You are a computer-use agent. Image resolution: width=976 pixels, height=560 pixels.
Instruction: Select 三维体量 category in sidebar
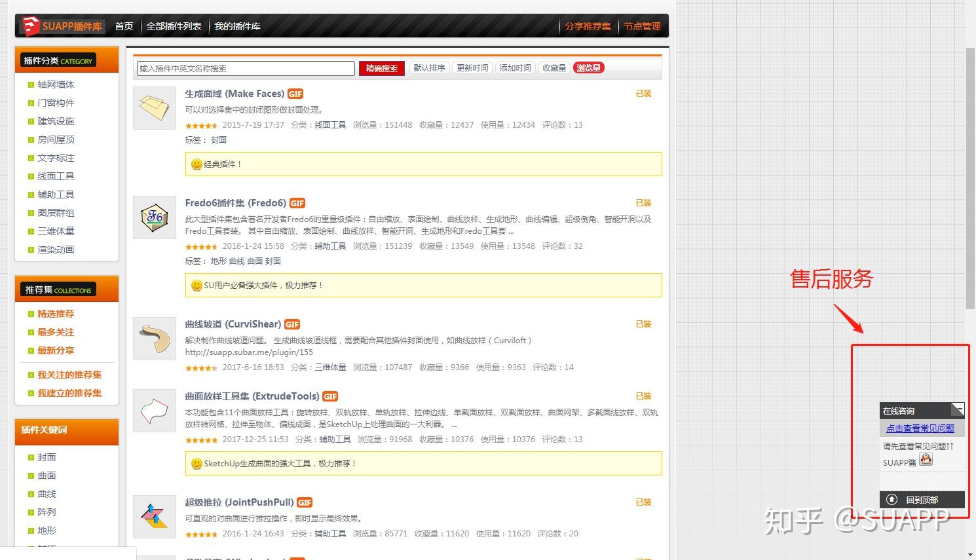56,231
